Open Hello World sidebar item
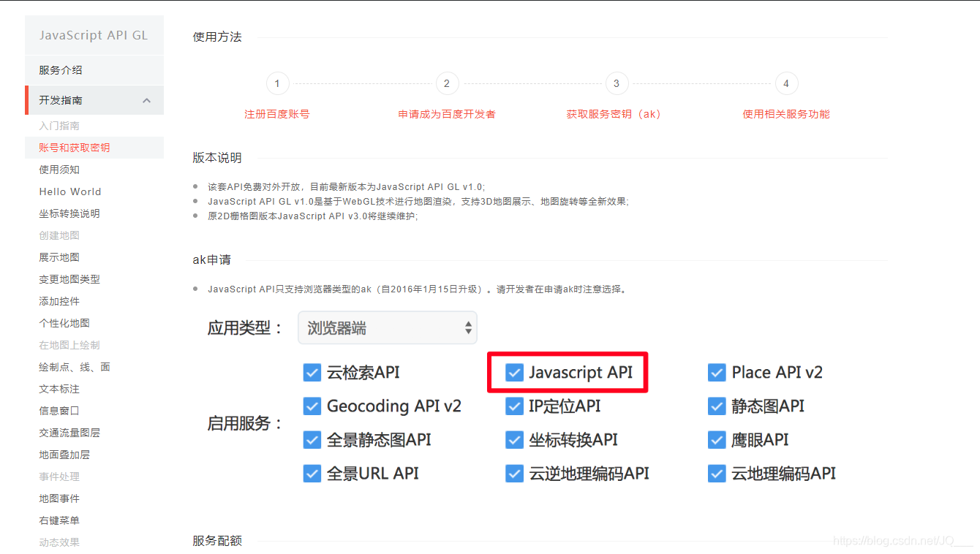Viewport: 980px width, 554px height. tap(70, 191)
